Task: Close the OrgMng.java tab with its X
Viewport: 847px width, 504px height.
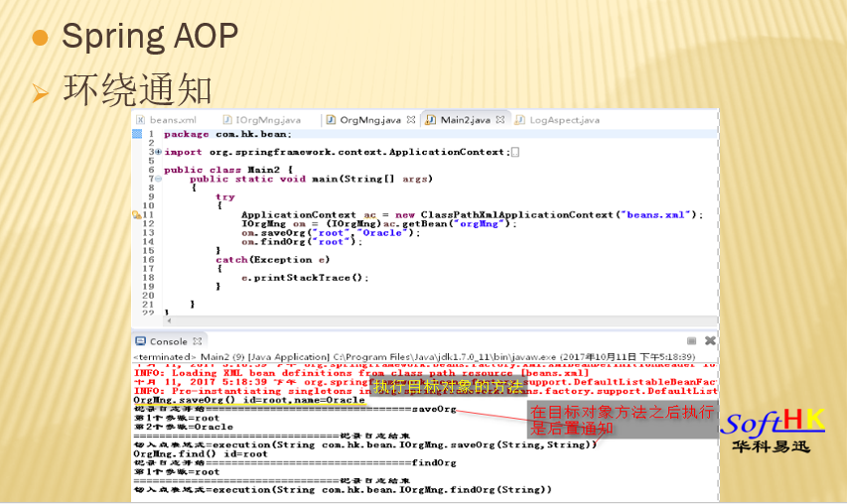Action: 411,120
